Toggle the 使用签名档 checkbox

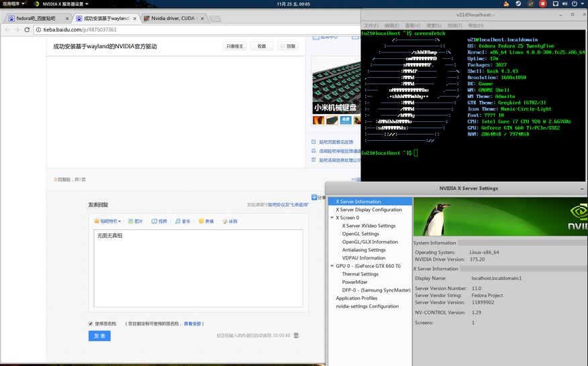pyautogui.click(x=91, y=324)
